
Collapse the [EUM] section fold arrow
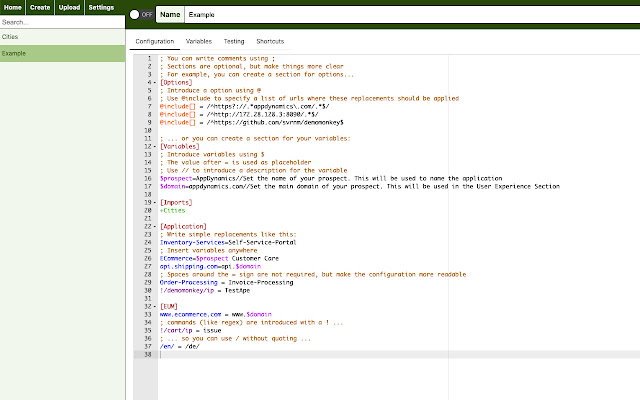pyautogui.click(x=153, y=304)
